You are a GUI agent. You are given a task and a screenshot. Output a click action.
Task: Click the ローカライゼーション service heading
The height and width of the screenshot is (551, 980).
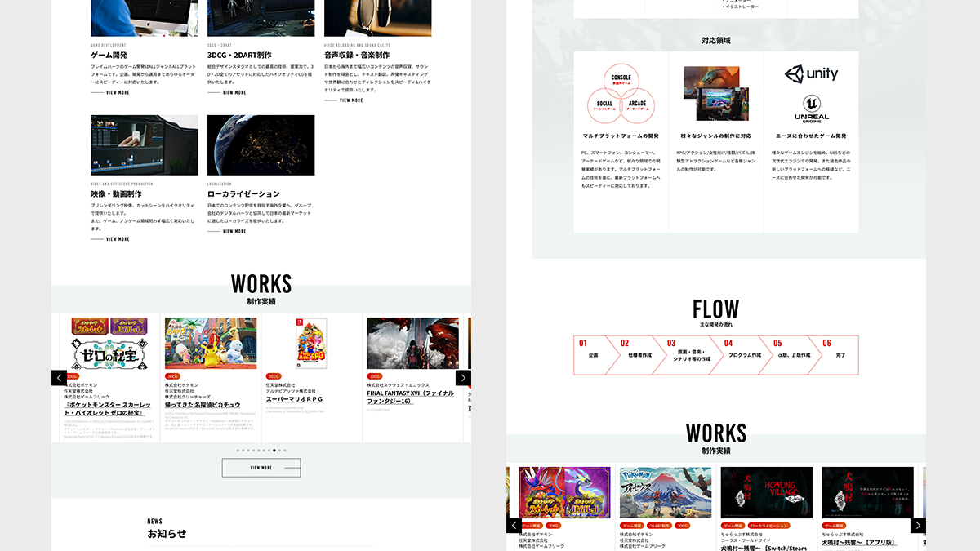pos(243,194)
